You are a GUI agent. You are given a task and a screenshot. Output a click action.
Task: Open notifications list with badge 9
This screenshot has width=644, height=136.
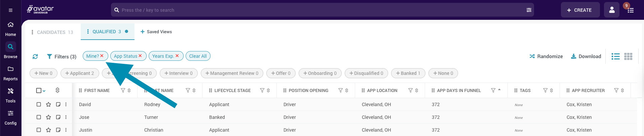(630, 10)
